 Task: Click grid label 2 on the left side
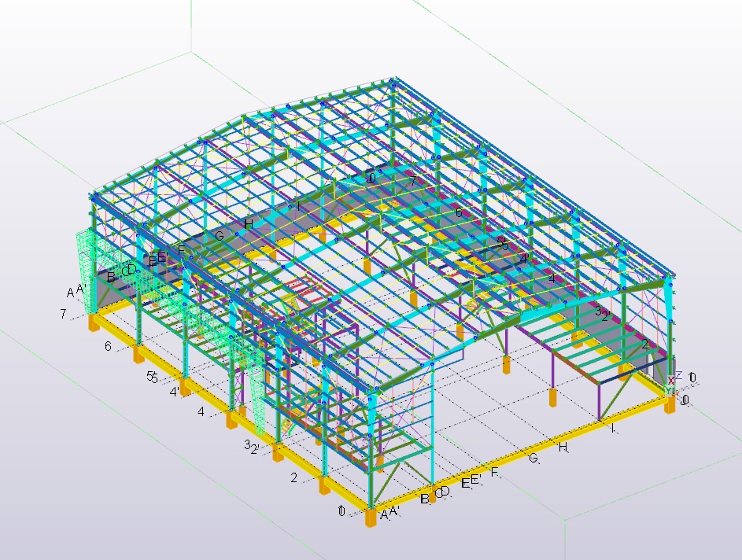click(x=293, y=477)
